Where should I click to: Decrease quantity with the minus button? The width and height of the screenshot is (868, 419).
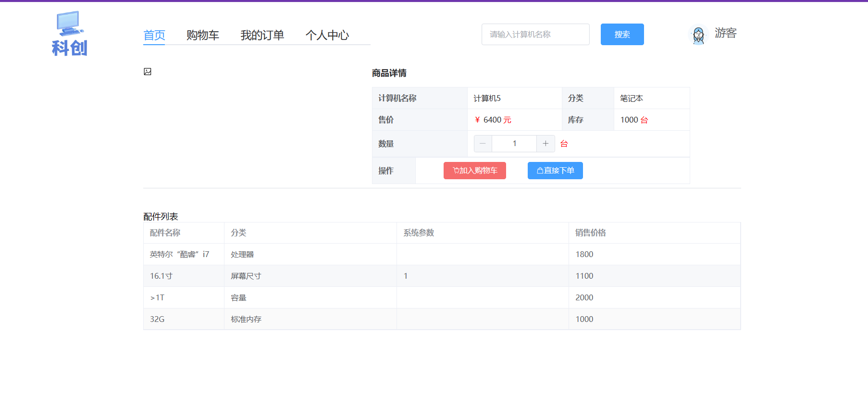tap(483, 144)
